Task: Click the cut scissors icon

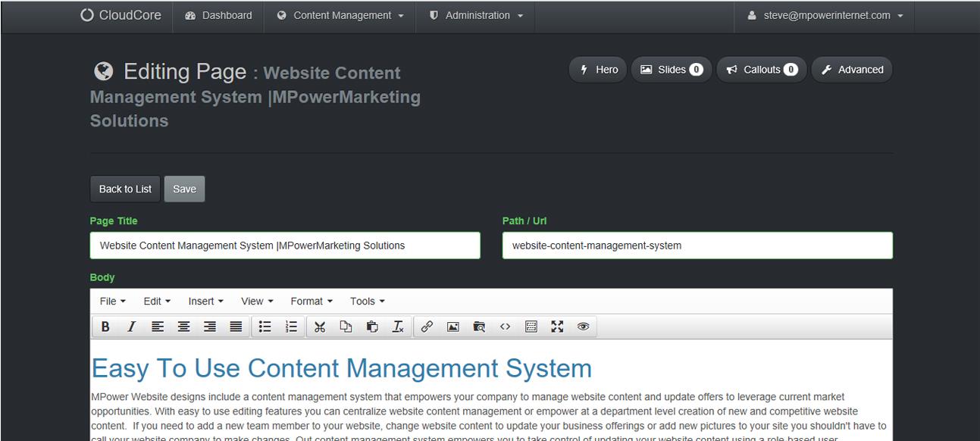Action: 320,327
